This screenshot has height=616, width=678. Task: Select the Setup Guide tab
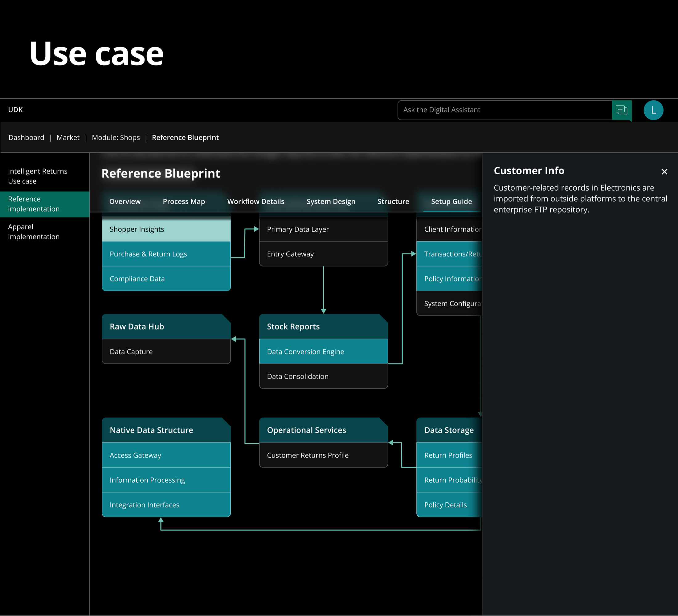tap(451, 201)
